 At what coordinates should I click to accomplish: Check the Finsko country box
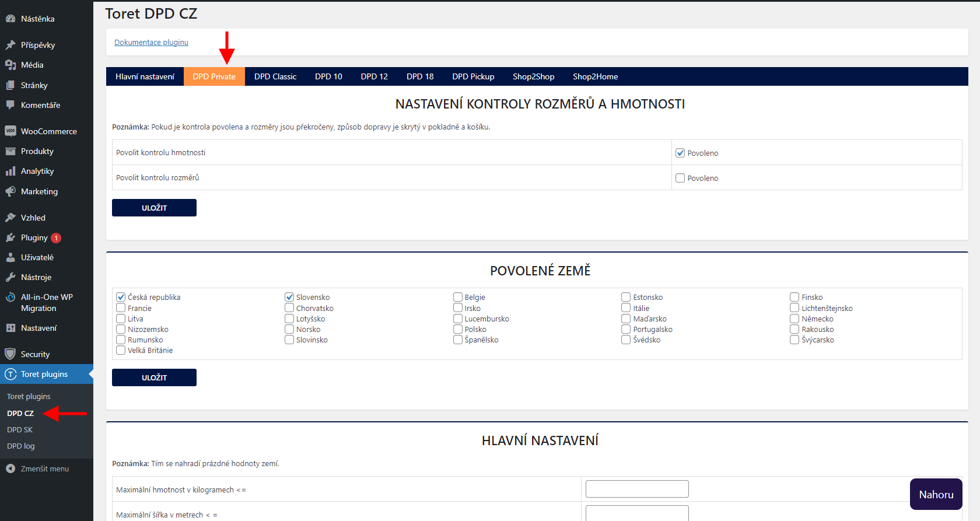point(794,297)
